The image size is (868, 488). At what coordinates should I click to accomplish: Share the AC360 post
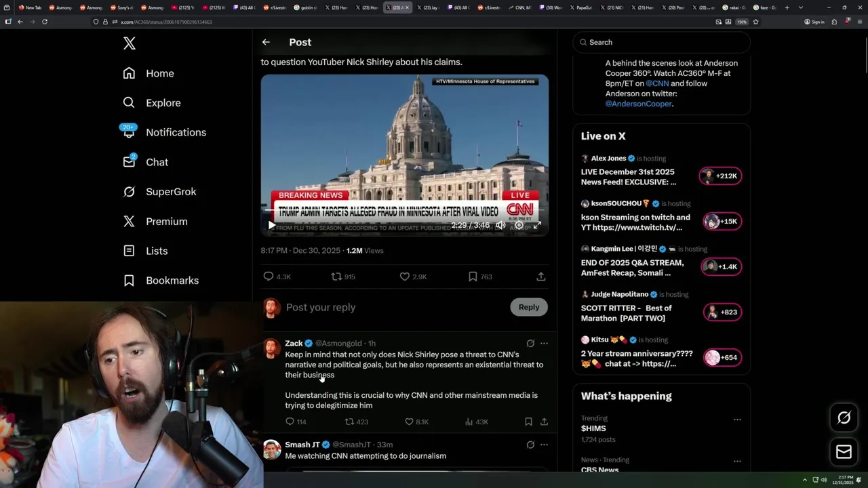click(541, 277)
